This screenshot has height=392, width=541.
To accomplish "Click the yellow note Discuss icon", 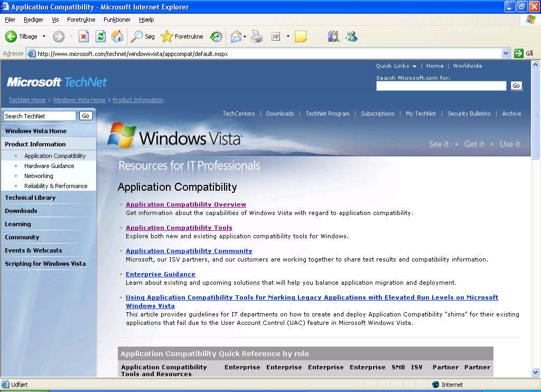I will point(301,36).
